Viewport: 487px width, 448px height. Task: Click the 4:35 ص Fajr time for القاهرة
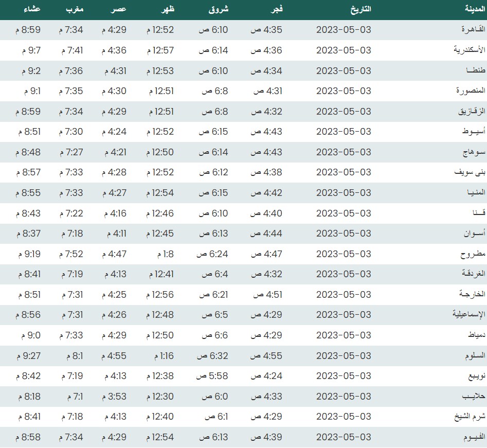pyautogui.click(x=266, y=30)
